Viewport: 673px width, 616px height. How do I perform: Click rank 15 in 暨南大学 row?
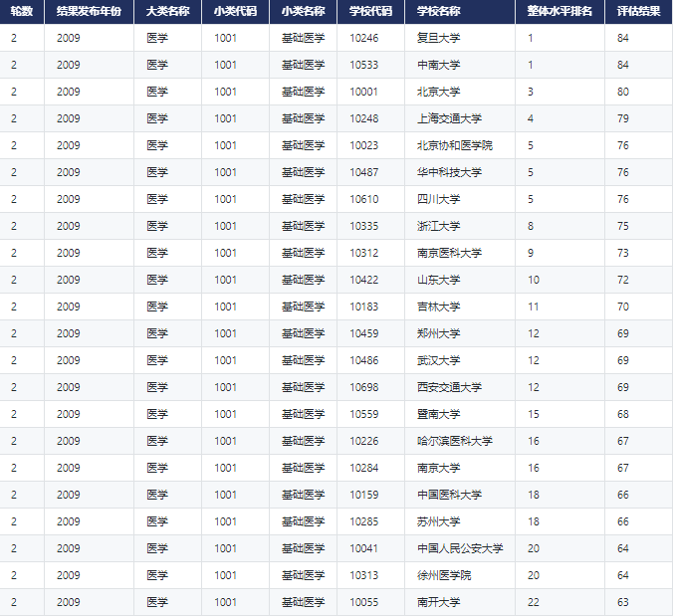534,414
